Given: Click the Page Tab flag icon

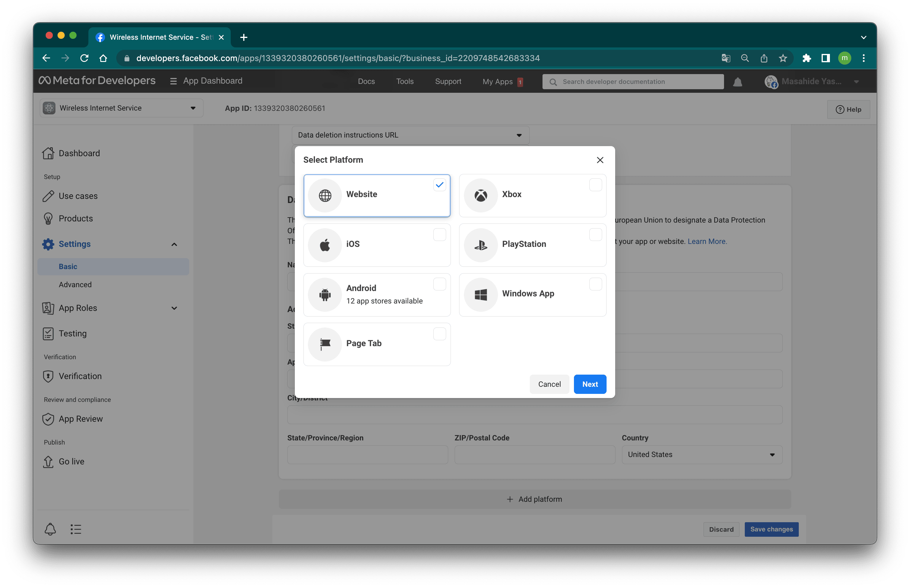Looking at the screenshot, I should tap(325, 344).
